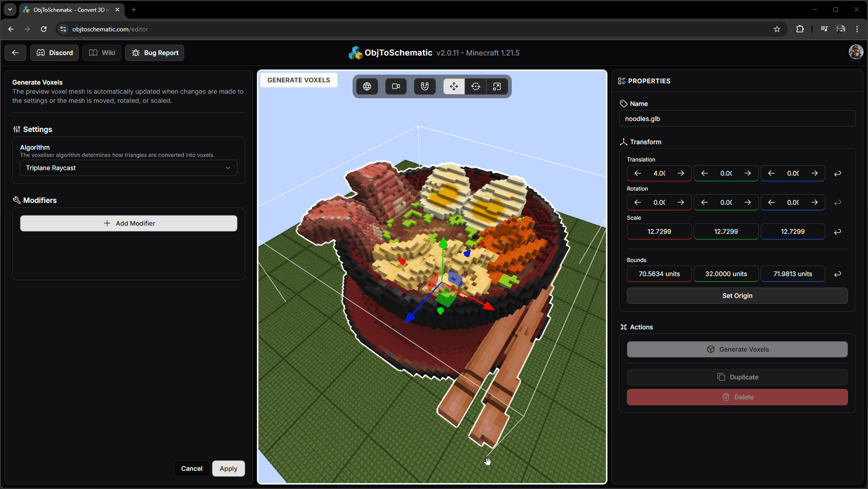Decrease Rotation Z with left arrow
This screenshot has height=489, width=868.
click(771, 202)
